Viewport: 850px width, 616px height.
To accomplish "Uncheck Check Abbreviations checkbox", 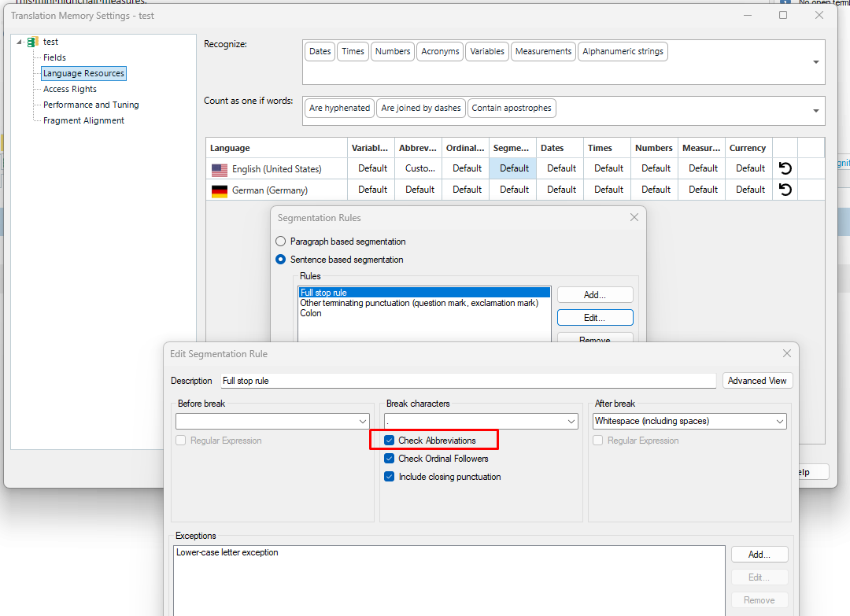I will pos(390,441).
